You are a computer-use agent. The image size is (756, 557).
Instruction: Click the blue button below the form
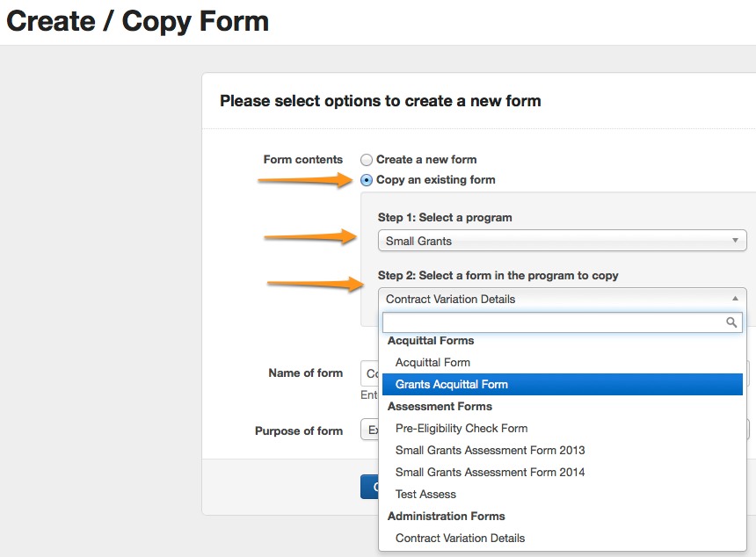369,487
